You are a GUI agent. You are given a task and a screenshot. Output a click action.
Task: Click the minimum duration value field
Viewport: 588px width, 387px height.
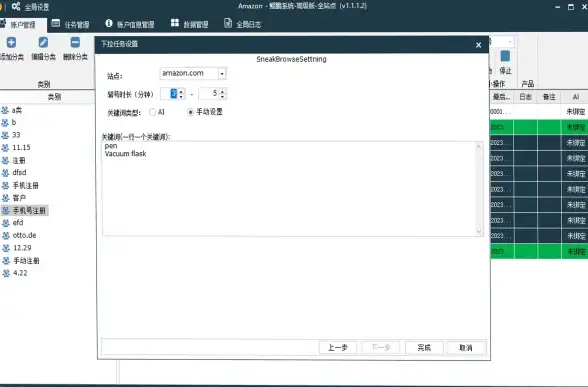tap(170, 94)
